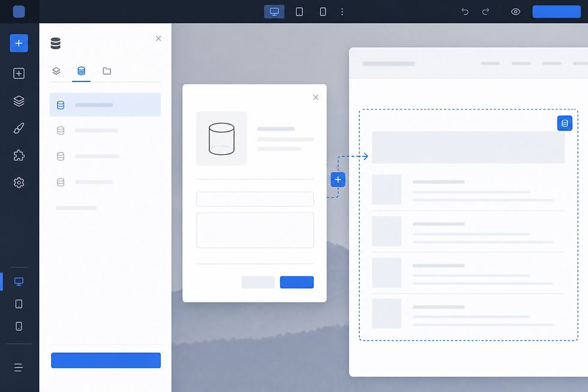The height and width of the screenshot is (392, 588).
Task: Select the folder tab in the panel
Action: point(107,71)
